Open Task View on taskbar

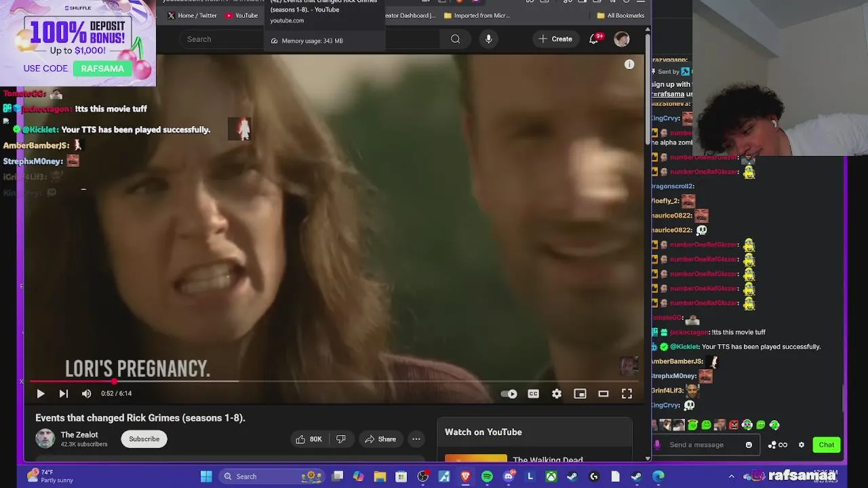(338, 476)
